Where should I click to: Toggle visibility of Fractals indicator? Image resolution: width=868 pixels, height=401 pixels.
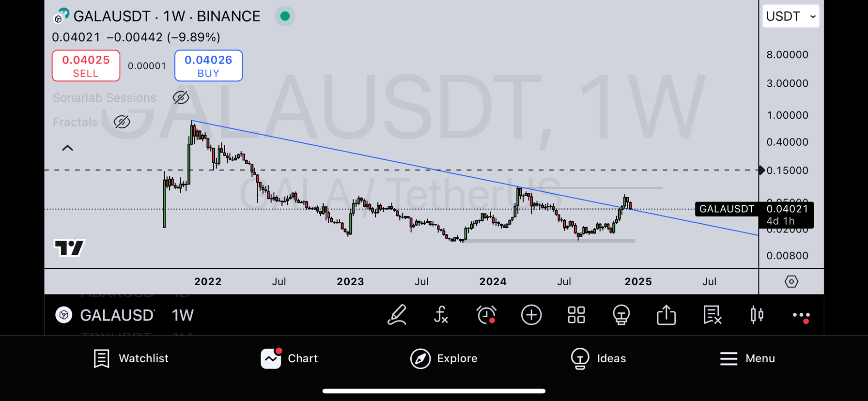[122, 122]
